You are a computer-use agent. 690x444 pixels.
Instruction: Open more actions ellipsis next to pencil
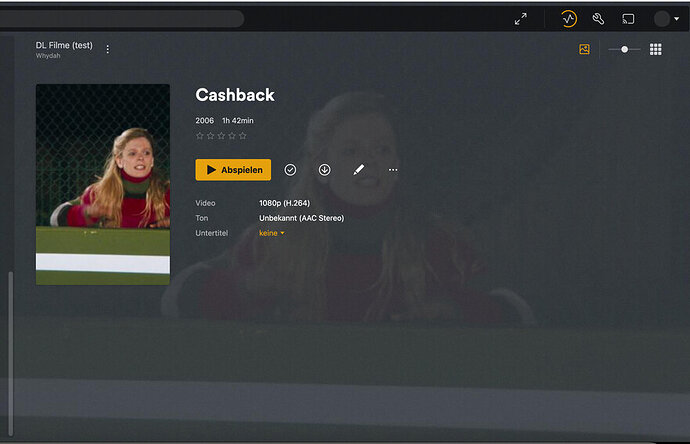point(393,170)
